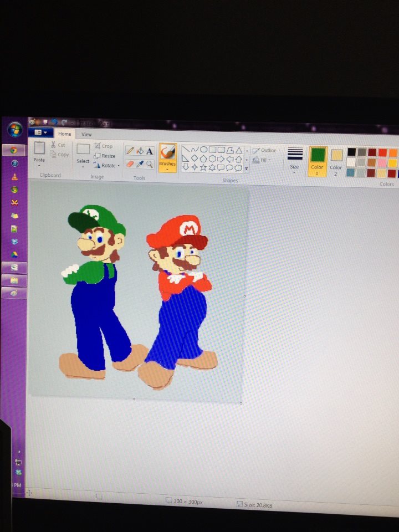399x532 pixels.
Task: Choose the Line shape
Action: click(186, 149)
